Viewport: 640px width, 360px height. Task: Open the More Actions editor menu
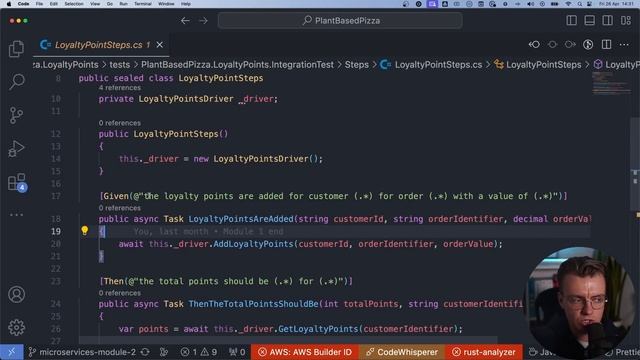pyautogui.click(x=624, y=44)
